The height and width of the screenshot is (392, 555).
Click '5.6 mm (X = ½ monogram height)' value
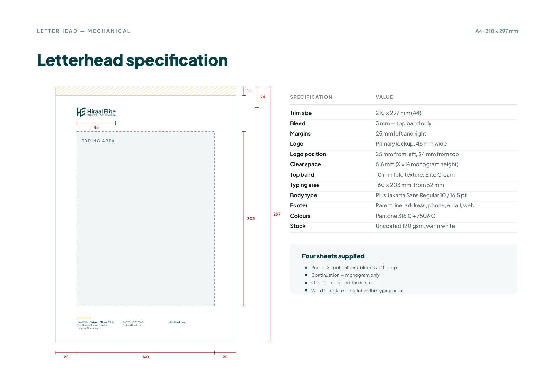[x=417, y=164]
